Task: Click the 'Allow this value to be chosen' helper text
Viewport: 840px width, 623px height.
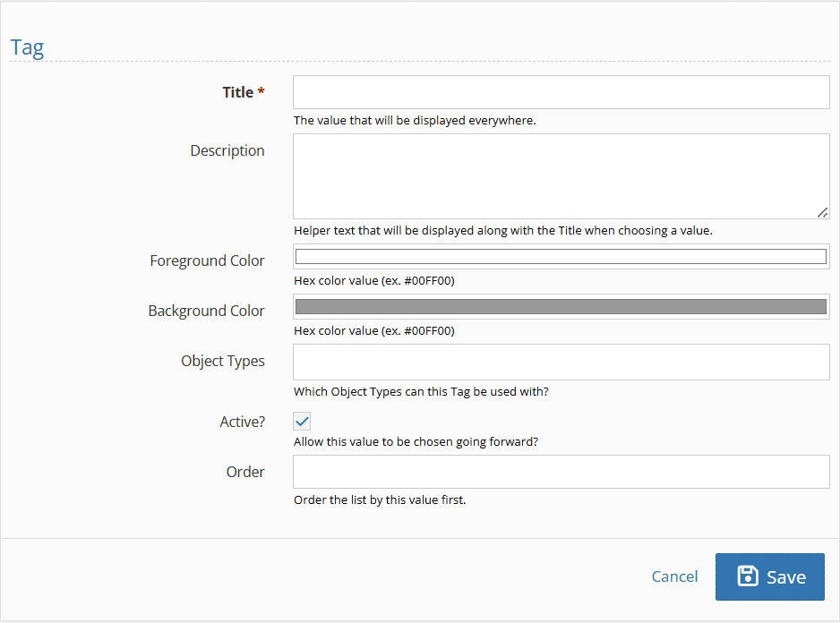Action: click(x=416, y=442)
